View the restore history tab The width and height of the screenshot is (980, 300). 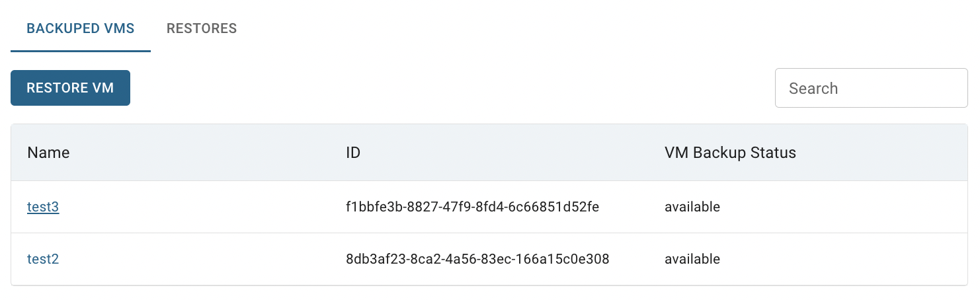point(202,28)
